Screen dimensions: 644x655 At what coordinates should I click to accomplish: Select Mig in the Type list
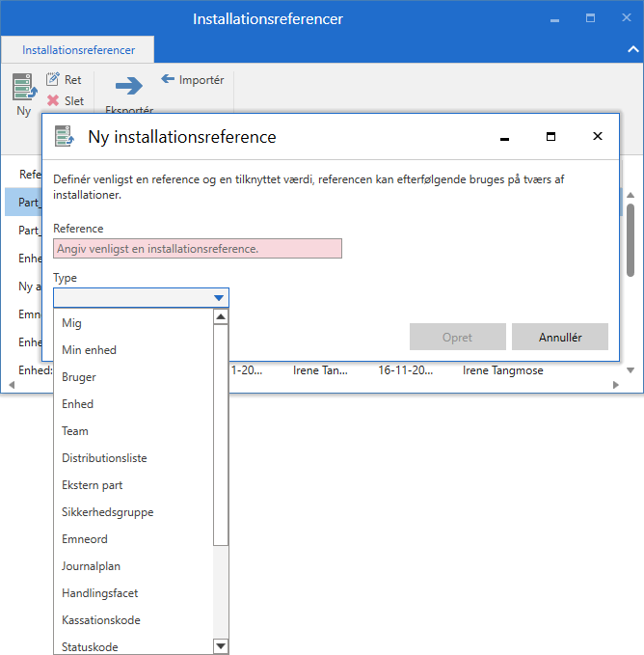coord(134,323)
